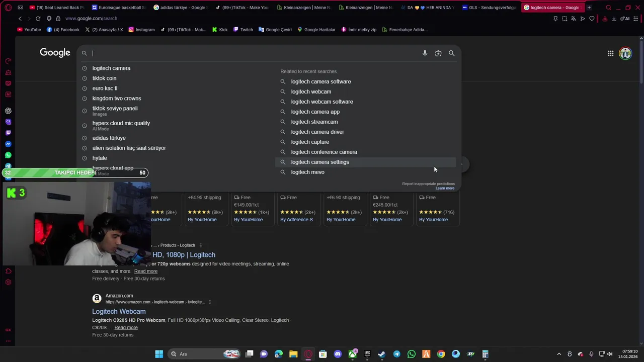
Task: Click the 'Logitech Webcam' Amazon result title
Action: click(x=119, y=312)
